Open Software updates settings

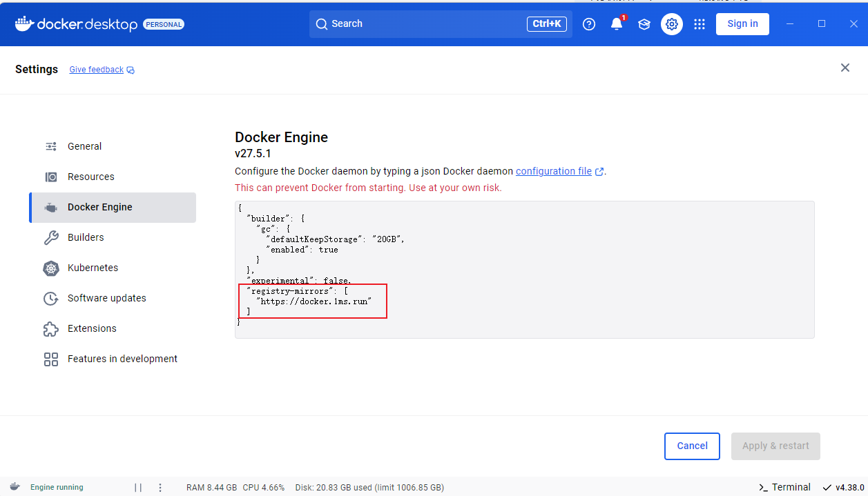[x=106, y=298]
